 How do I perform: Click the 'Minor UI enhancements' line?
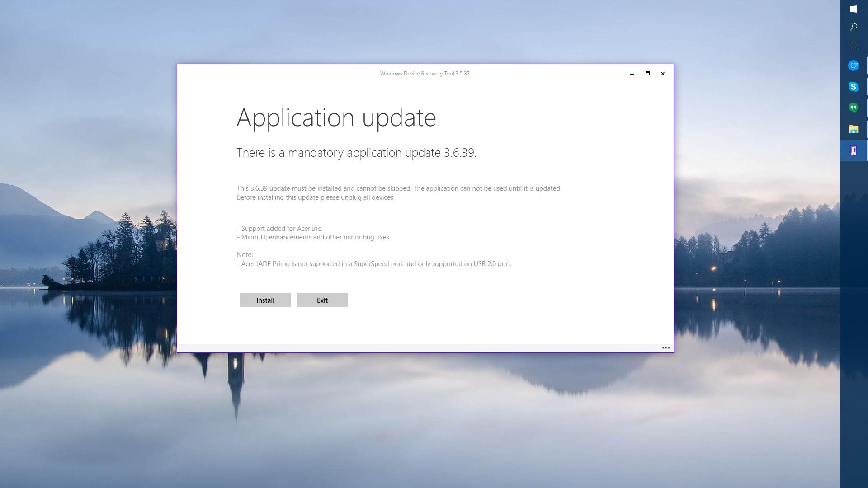pos(313,237)
